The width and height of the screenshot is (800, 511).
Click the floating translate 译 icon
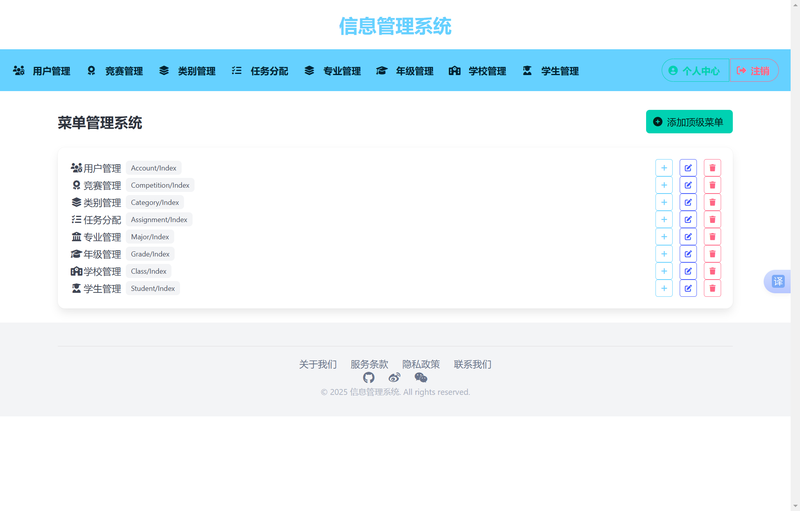click(778, 281)
